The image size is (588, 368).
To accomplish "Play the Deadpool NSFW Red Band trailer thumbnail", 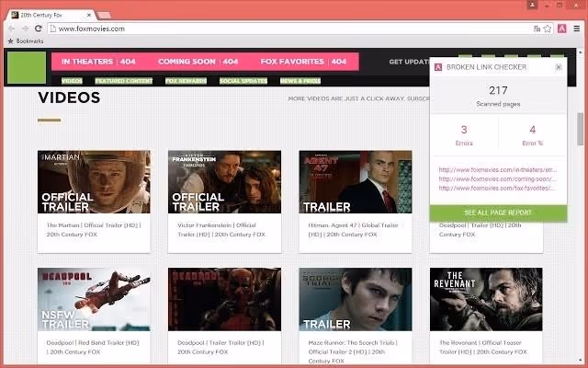I will (94, 299).
